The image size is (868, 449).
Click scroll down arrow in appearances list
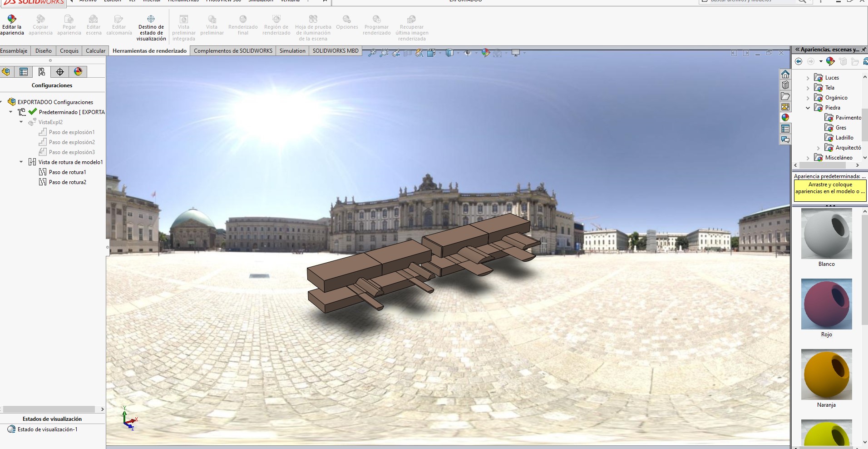point(864,442)
